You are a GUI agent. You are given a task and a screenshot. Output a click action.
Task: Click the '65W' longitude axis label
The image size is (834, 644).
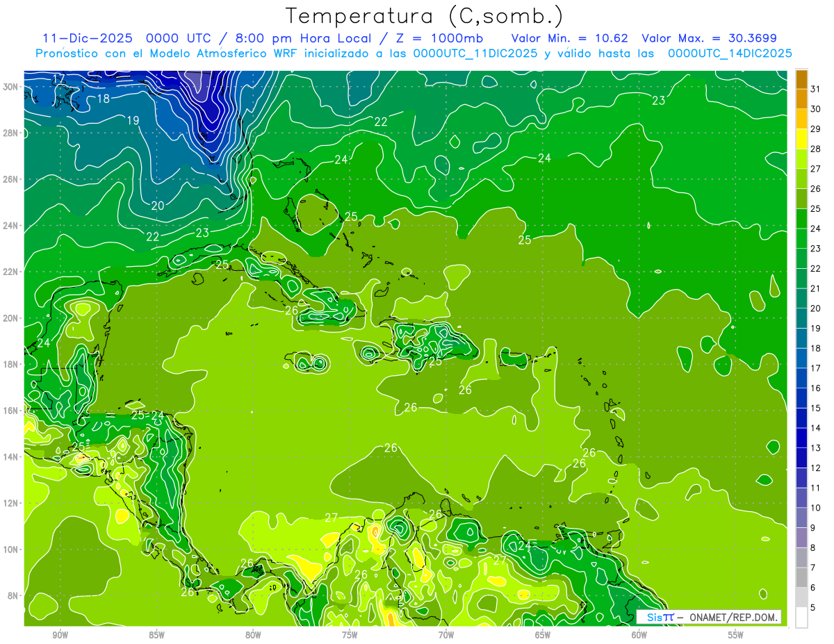[543, 635]
